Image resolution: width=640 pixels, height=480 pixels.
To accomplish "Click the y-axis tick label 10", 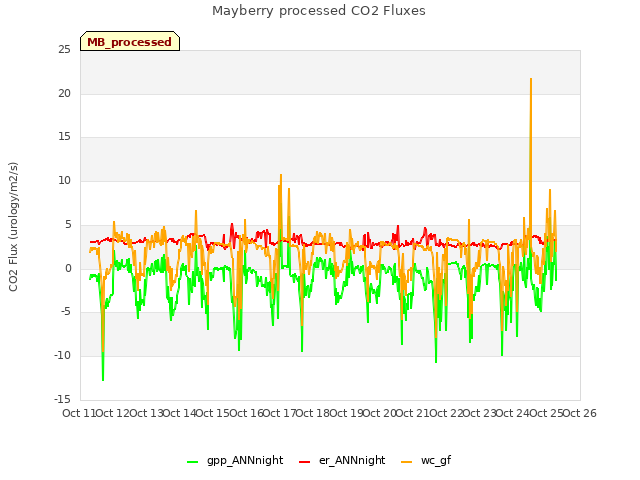I will pos(64,180).
